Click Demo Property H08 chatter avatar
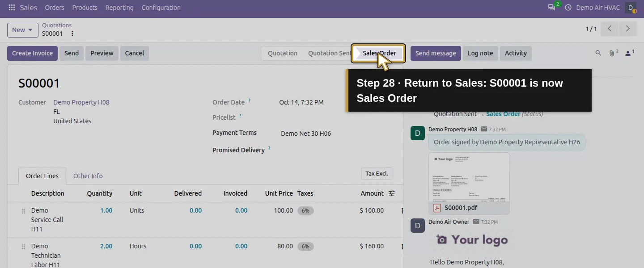This screenshot has height=268, width=644. click(418, 133)
